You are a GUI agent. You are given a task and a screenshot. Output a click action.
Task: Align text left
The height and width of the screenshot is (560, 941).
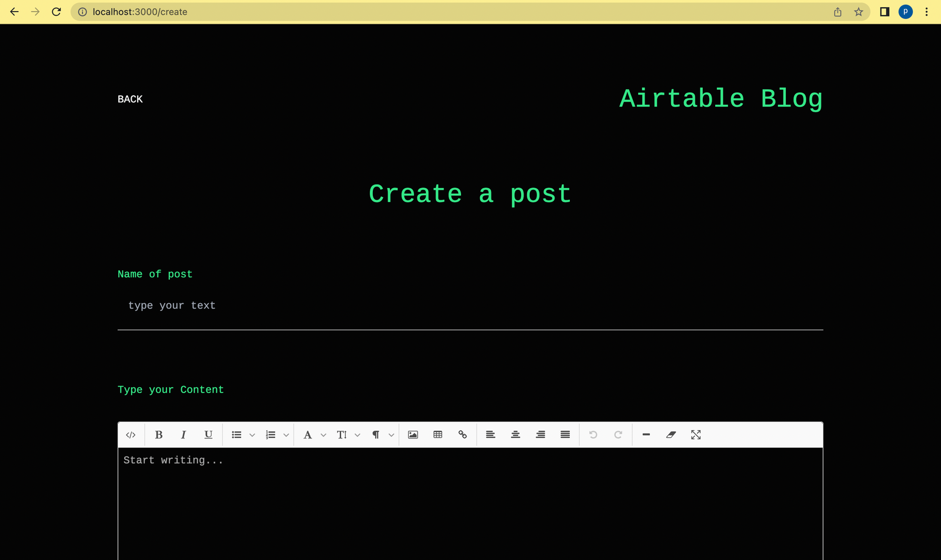click(x=490, y=435)
